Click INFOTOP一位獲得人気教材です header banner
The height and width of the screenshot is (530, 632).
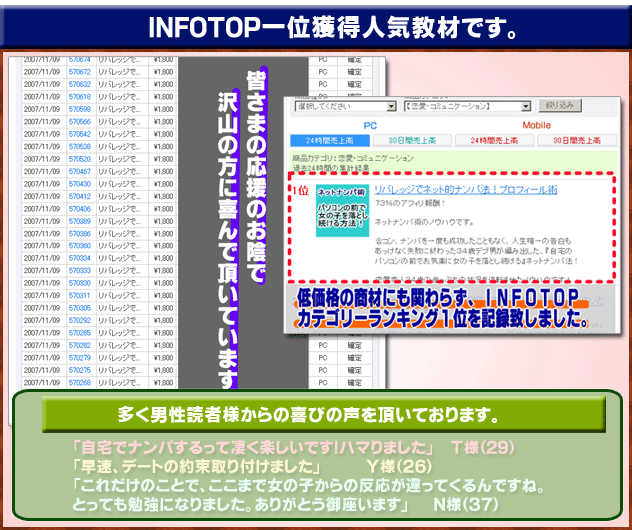click(x=316, y=27)
